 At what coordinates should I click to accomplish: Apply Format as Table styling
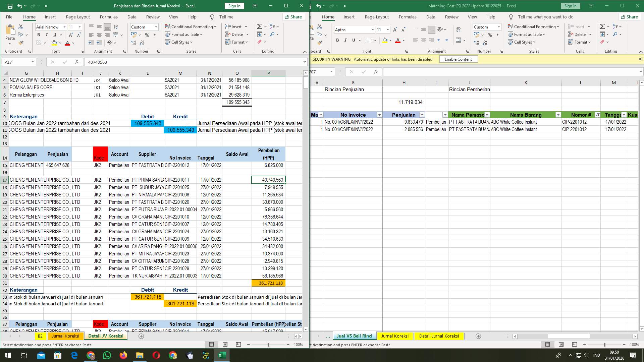point(184,34)
